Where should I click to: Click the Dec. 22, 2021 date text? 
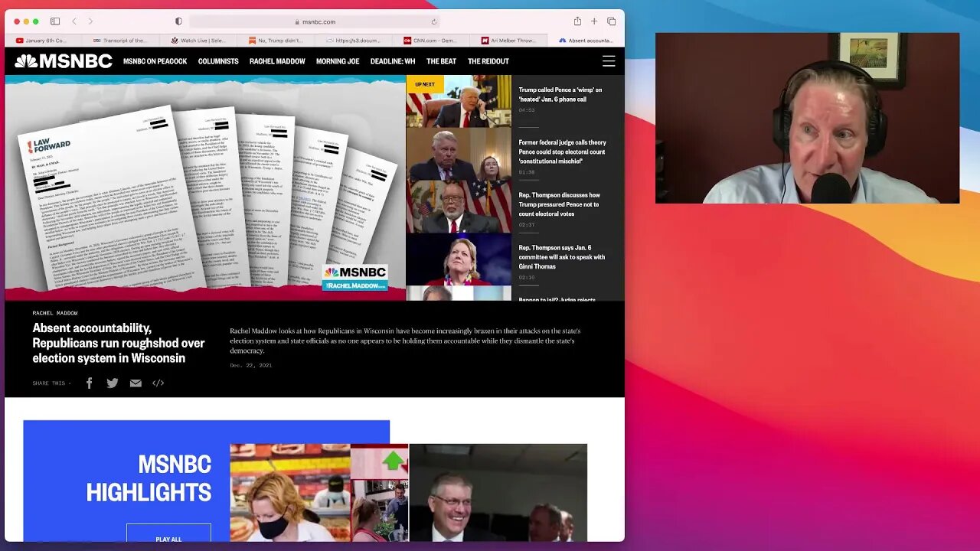(251, 365)
